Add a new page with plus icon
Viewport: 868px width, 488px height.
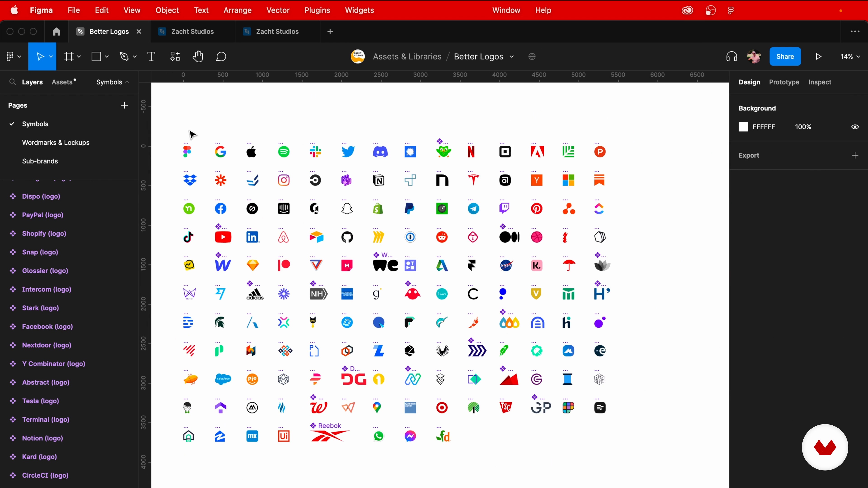tap(124, 106)
